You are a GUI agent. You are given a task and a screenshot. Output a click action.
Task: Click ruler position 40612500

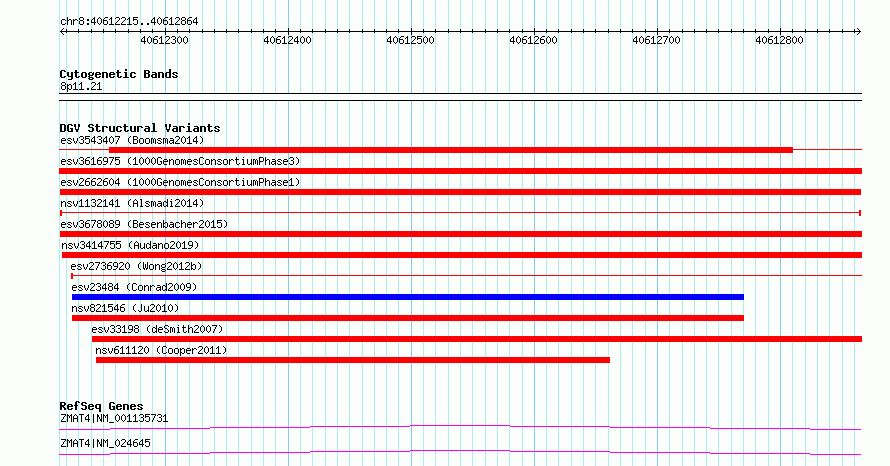pos(410,40)
